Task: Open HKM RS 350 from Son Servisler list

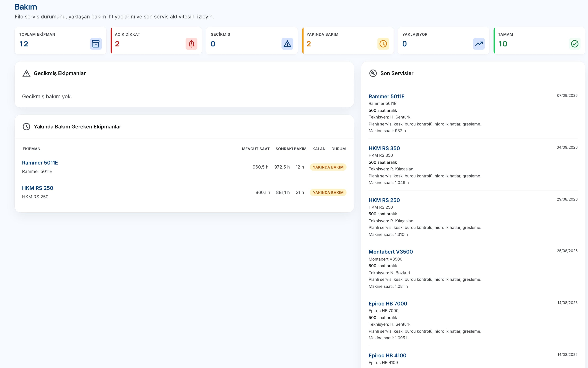Action: [x=384, y=148]
